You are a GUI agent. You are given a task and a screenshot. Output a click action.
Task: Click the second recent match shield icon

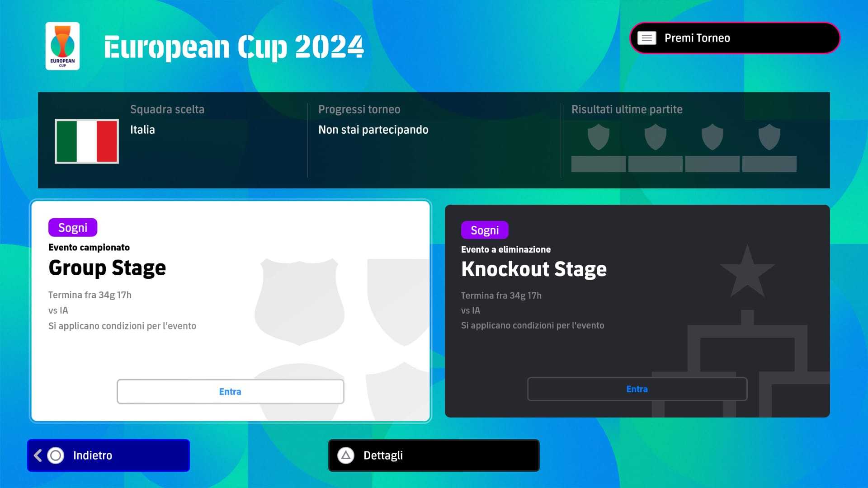pyautogui.click(x=655, y=137)
